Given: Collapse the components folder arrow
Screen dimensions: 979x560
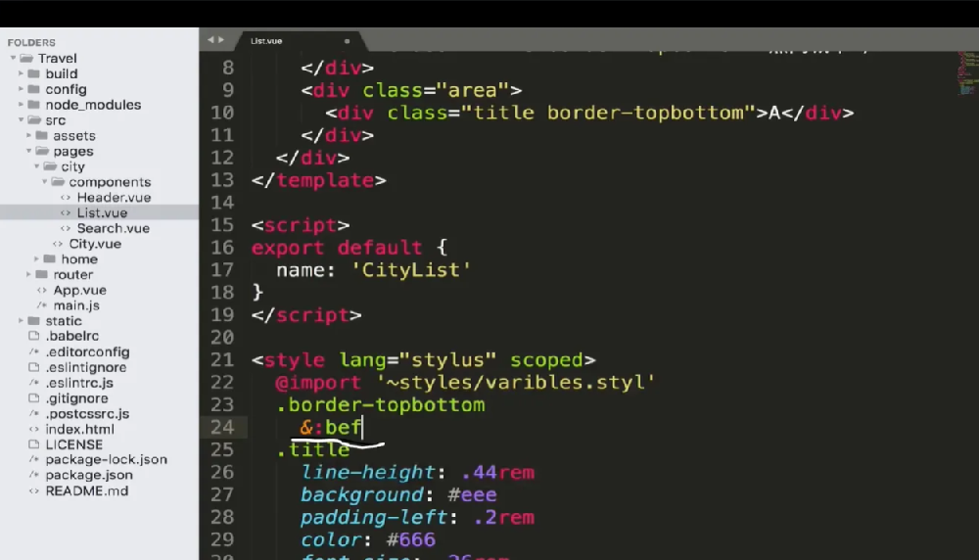Looking at the screenshot, I should (x=45, y=182).
